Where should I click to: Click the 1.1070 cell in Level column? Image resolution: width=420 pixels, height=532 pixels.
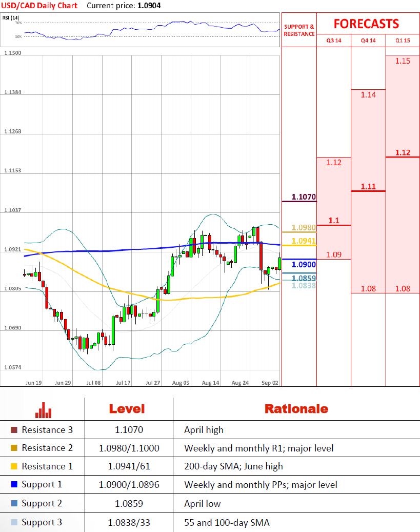click(x=129, y=430)
